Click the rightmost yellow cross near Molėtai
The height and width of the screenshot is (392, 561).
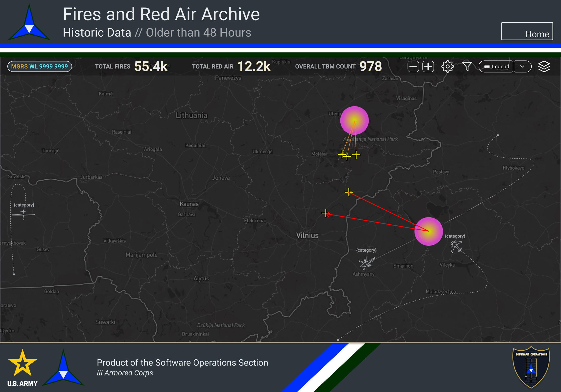pos(356,155)
